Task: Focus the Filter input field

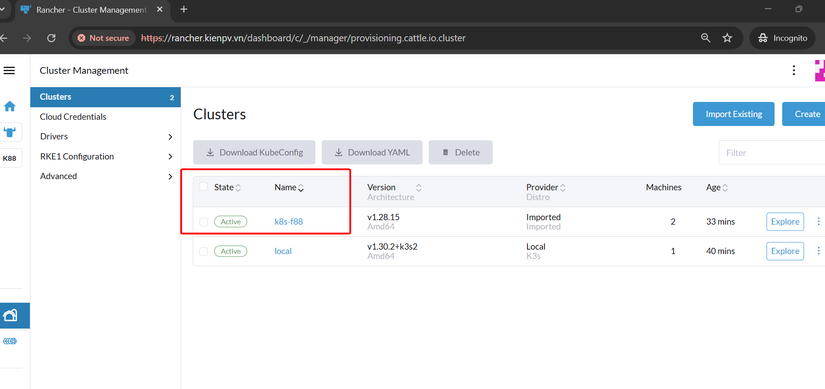Action: click(772, 153)
